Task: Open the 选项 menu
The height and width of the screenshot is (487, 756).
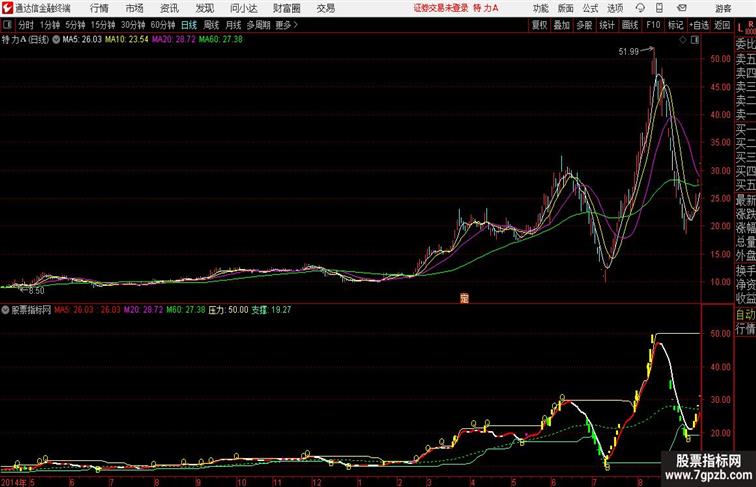Action: [x=615, y=8]
